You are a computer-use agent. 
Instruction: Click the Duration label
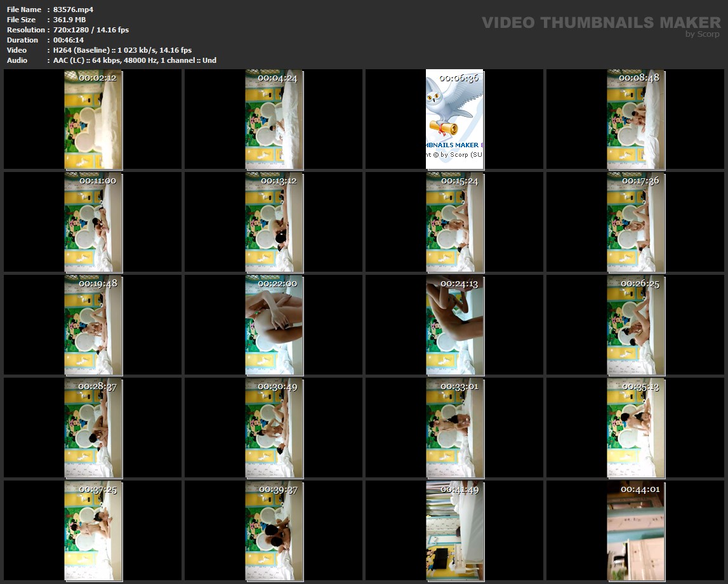(22, 40)
